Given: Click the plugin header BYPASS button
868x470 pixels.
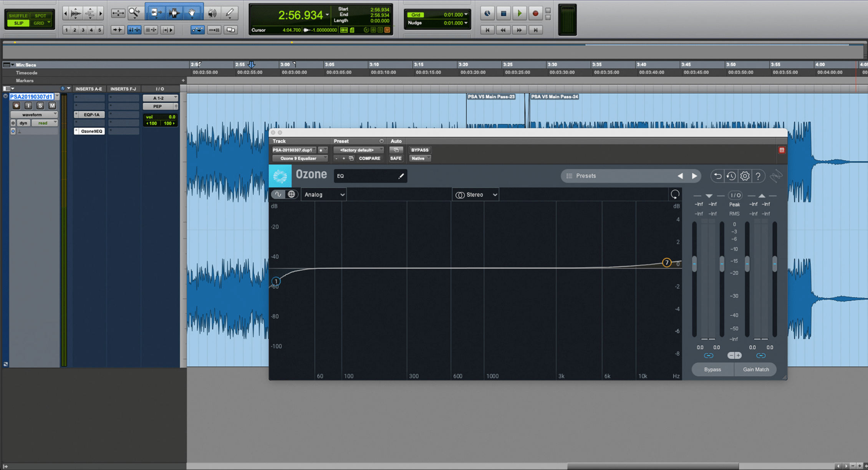Looking at the screenshot, I should coord(419,150).
